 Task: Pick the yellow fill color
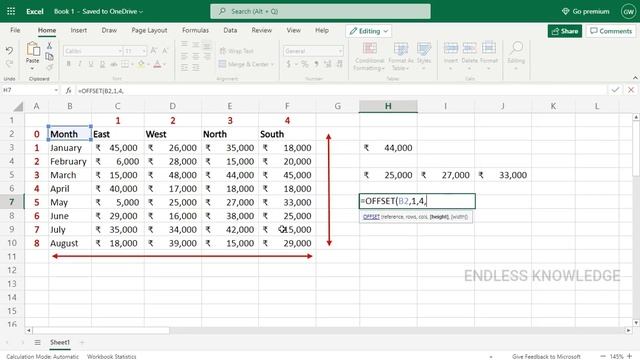pyautogui.click(x=141, y=64)
